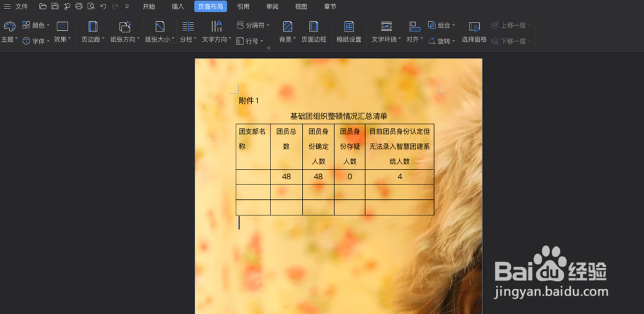Viewport: 644px width, 314px height.
Task: Select the 页面布局 tab
Action: tap(211, 6)
